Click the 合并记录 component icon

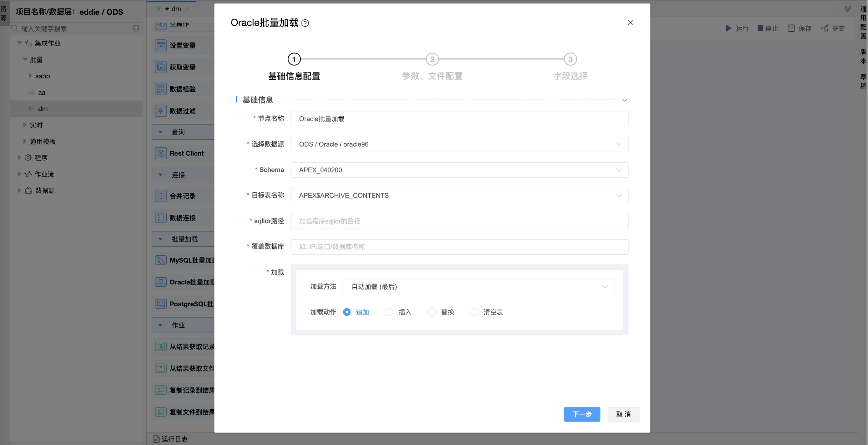click(x=161, y=196)
